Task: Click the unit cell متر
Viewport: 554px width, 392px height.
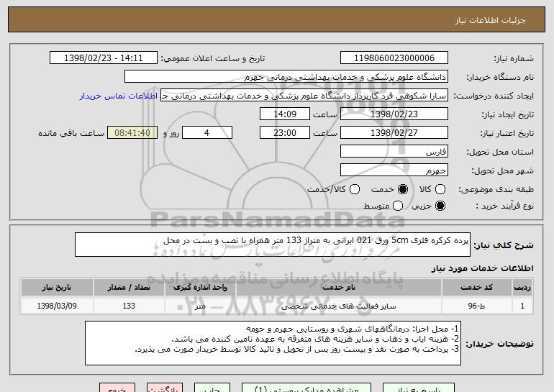Action: [x=200, y=306]
